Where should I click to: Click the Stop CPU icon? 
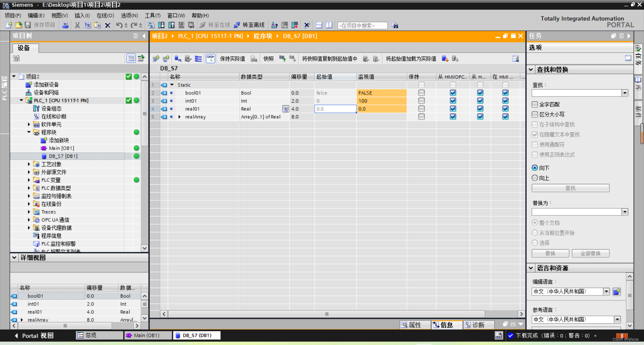(x=295, y=25)
